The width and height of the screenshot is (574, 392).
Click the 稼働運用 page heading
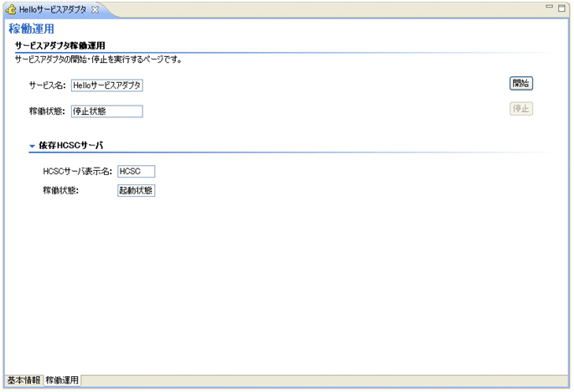pos(32,29)
